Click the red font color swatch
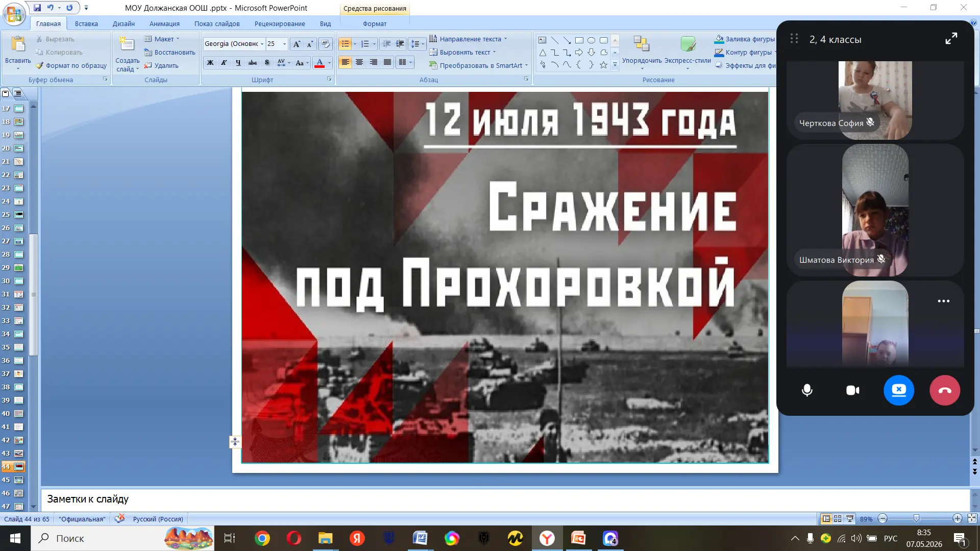The width and height of the screenshot is (980, 551). (319, 62)
